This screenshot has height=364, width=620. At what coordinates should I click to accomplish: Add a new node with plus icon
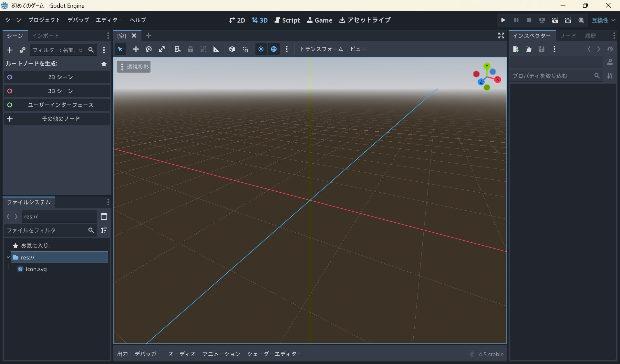pyautogui.click(x=10, y=50)
